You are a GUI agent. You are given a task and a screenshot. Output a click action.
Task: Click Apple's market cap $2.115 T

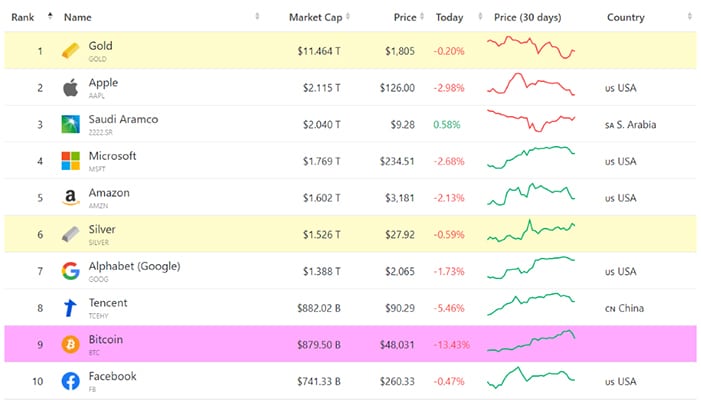click(321, 88)
